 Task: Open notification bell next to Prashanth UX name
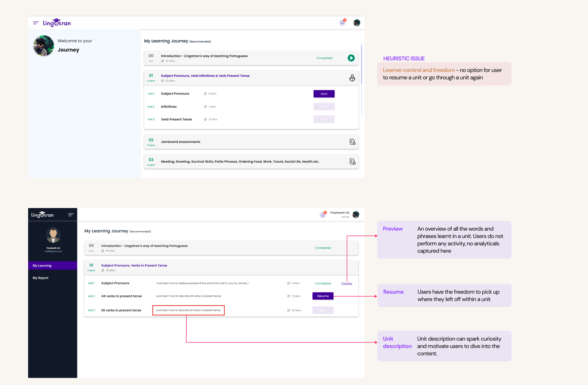click(323, 215)
